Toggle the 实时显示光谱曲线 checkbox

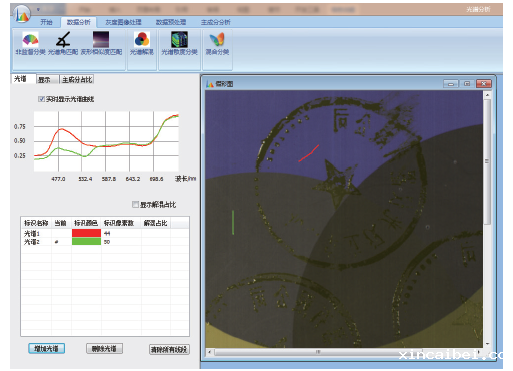pyautogui.click(x=41, y=99)
